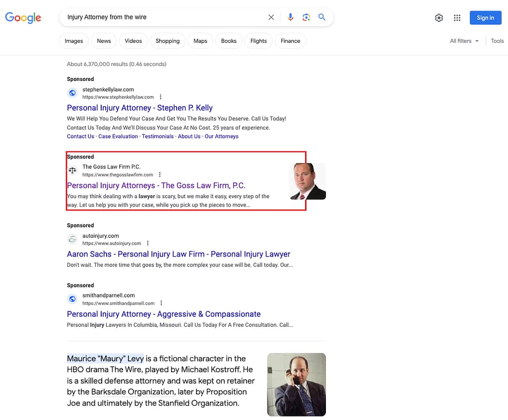
Task: Click the Barksdale Organization link in snippet
Action: [133, 392]
